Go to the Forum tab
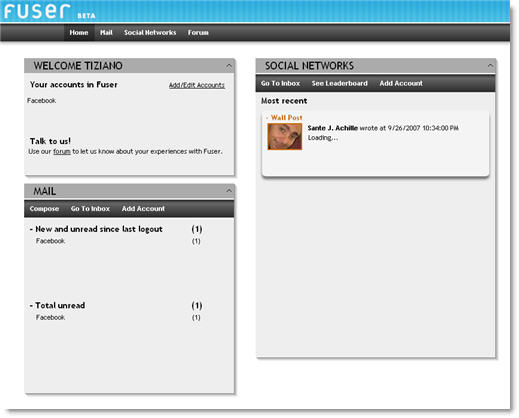The height and width of the screenshot is (418, 519). [x=198, y=33]
